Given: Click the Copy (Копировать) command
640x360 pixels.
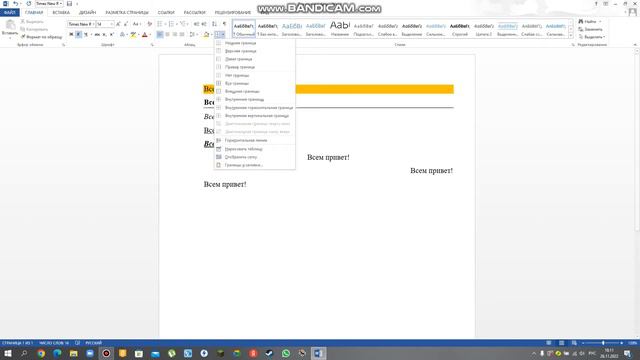Looking at the screenshot, I should coord(34,29).
